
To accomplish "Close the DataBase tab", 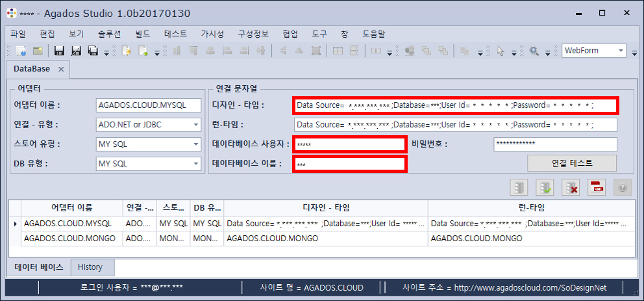I will coord(61,69).
